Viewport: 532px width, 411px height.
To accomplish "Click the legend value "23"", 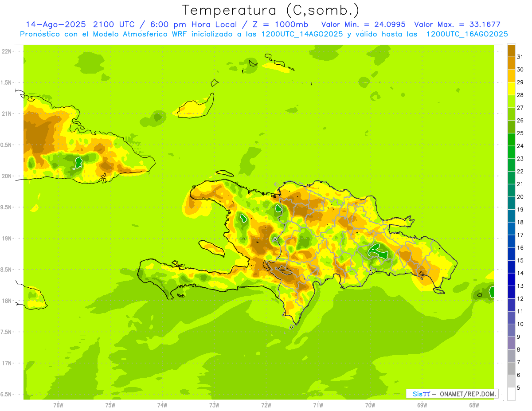I will (520, 159).
